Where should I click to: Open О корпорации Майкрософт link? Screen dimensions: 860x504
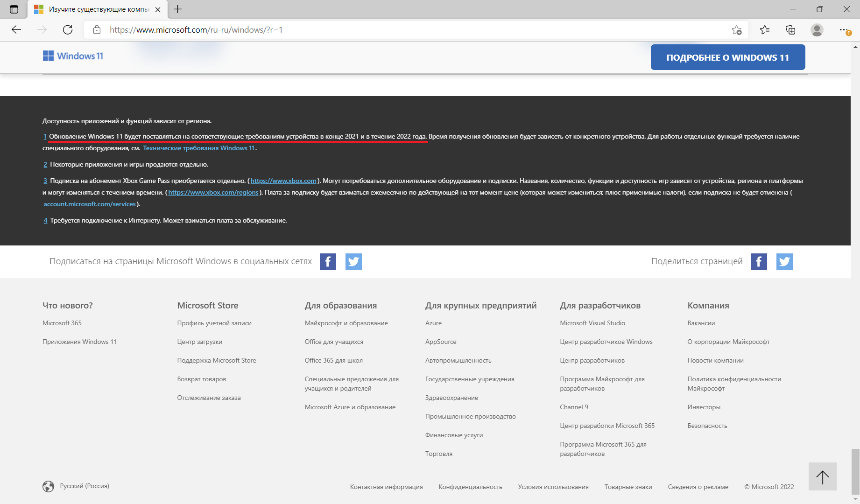(x=728, y=342)
